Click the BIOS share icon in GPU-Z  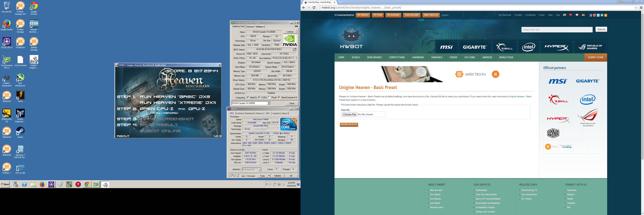pos(295,49)
